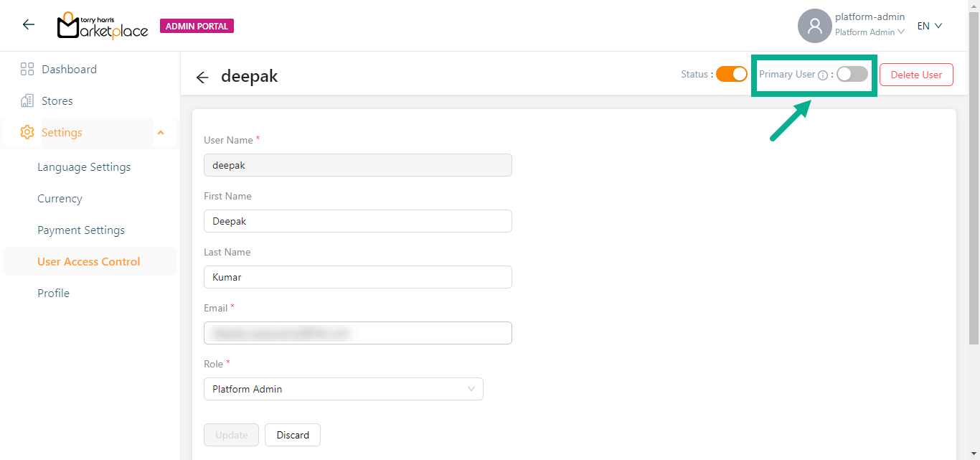980x460 pixels.
Task: Click the First Name input field
Action: [357, 221]
